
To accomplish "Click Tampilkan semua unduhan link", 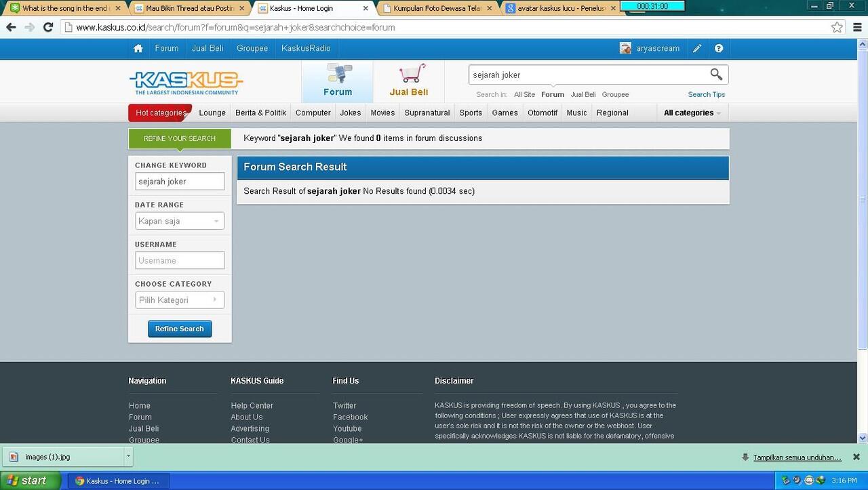I will 797,457.
